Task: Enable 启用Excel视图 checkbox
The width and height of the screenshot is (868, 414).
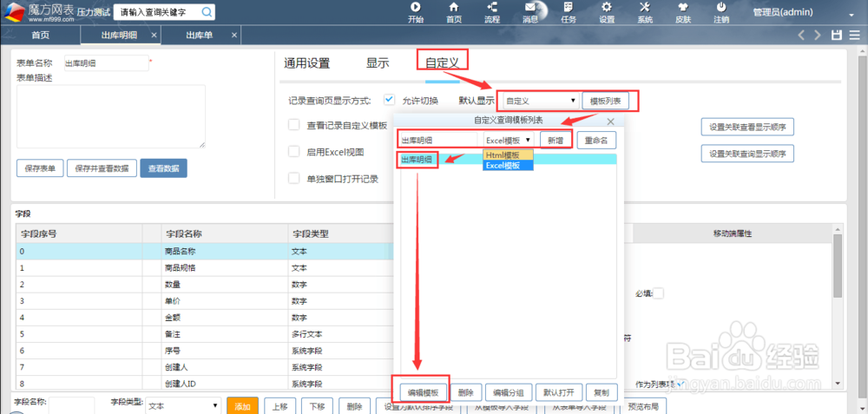Action: click(294, 152)
